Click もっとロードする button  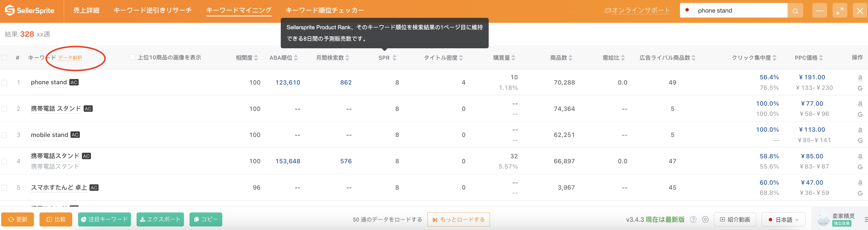458,219
